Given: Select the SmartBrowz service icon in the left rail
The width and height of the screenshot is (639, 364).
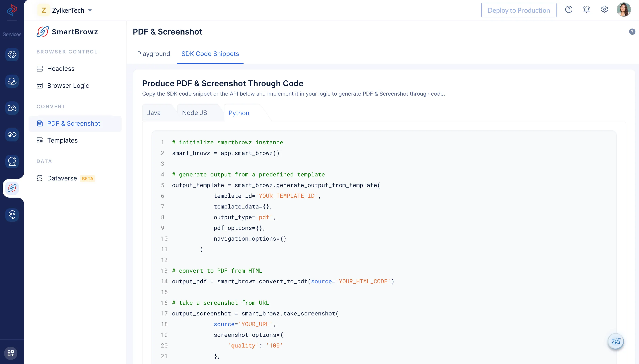Looking at the screenshot, I should click(x=12, y=188).
